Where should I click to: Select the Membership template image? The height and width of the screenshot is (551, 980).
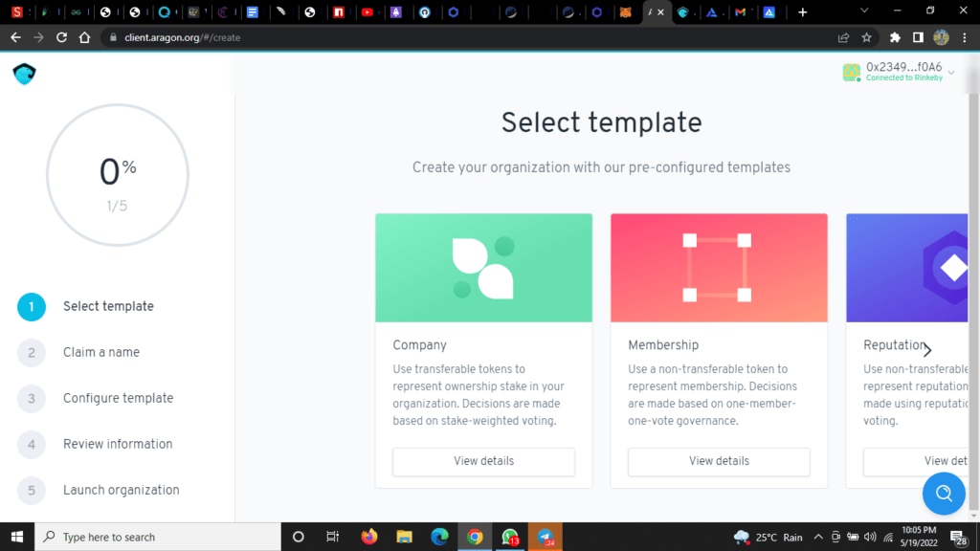tap(719, 268)
